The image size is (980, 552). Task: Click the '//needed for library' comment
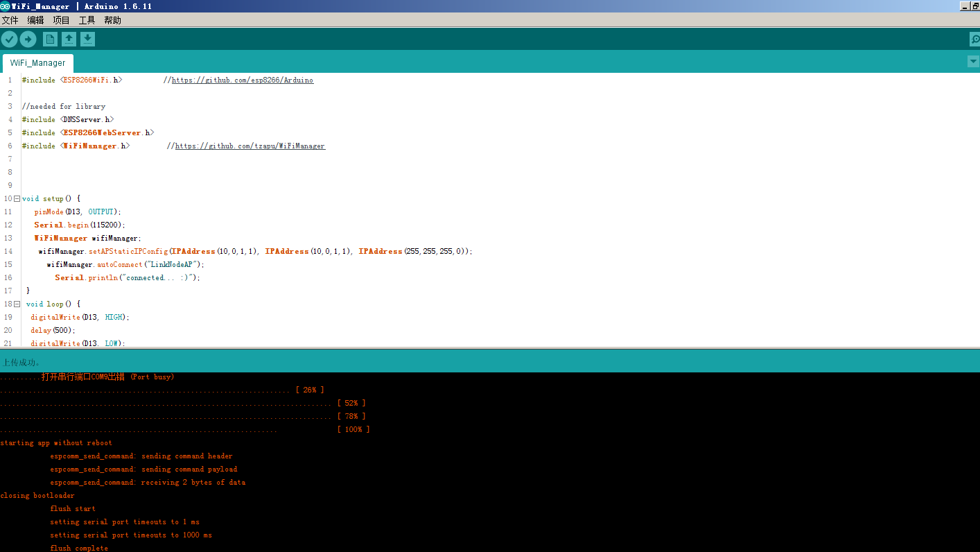[x=64, y=107]
